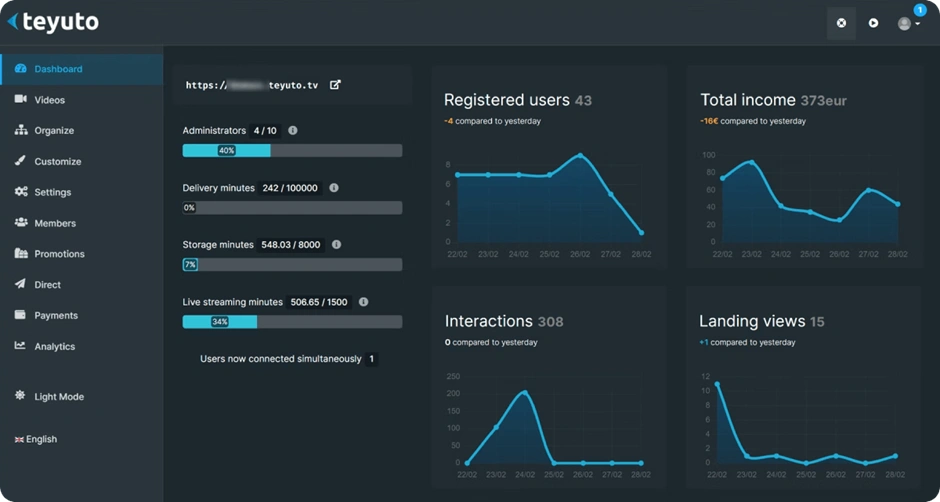Click the circular X icon in top bar
The width and height of the screenshot is (940, 502).
pos(841,23)
